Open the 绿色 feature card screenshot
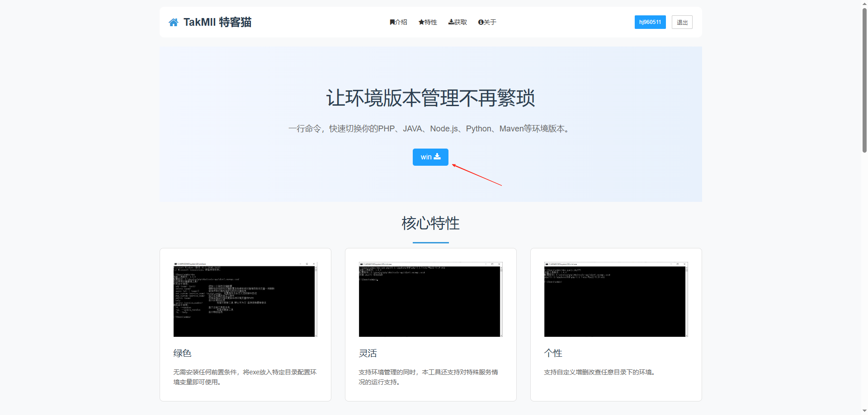The height and width of the screenshot is (415, 868). [x=245, y=299]
